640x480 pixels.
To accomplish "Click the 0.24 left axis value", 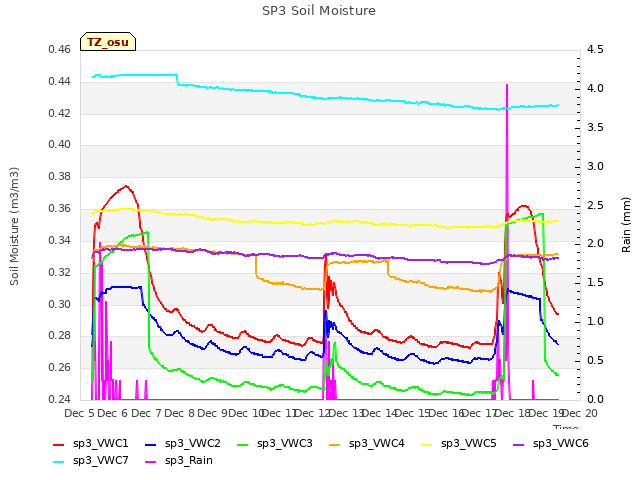I will 60,399.
